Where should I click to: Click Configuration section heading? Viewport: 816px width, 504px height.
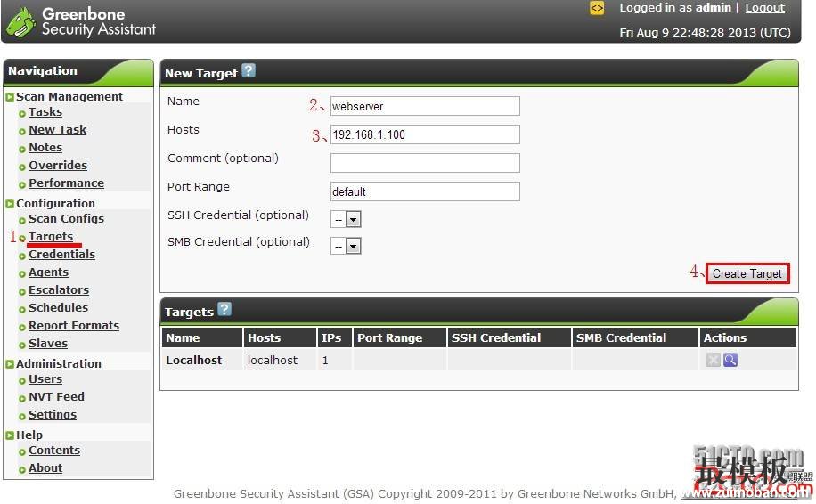(55, 203)
